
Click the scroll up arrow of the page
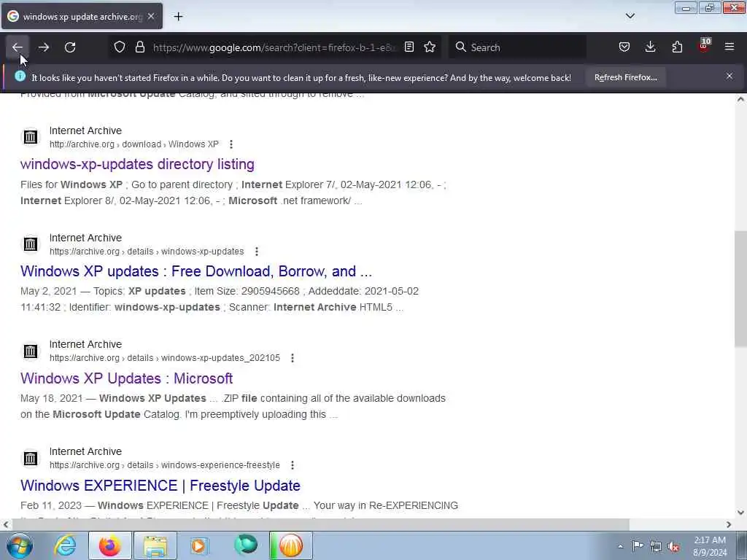(740, 99)
